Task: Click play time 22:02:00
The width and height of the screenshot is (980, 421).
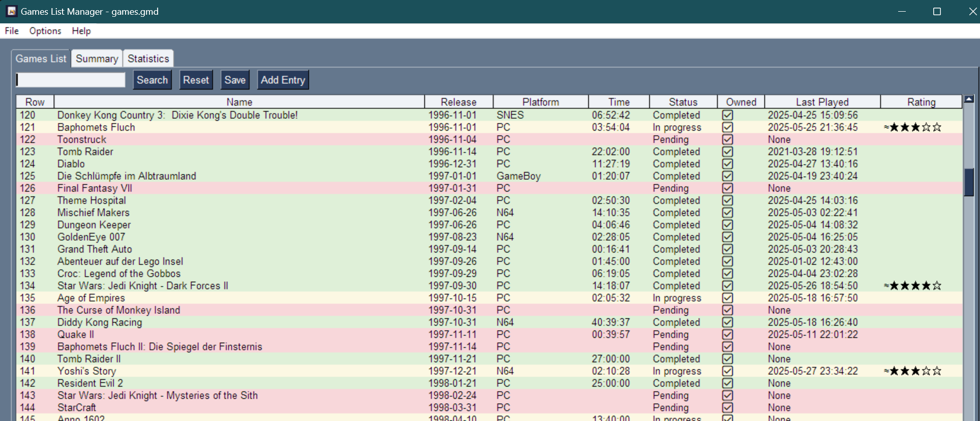Action: click(610, 152)
